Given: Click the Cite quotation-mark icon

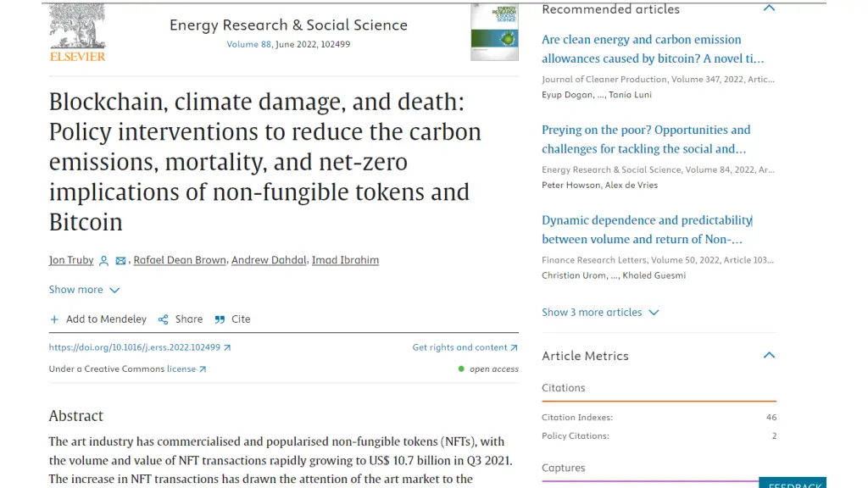Looking at the screenshot, I should pos(220,319).
